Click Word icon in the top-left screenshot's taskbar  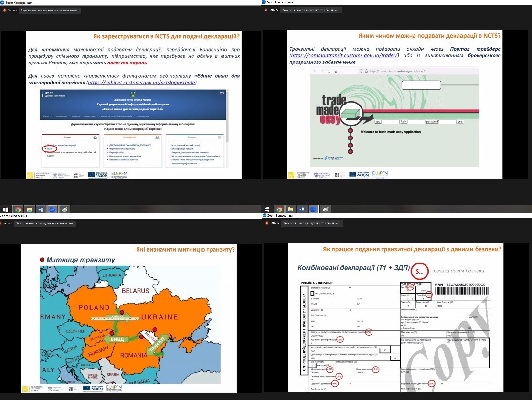(40, 209)
